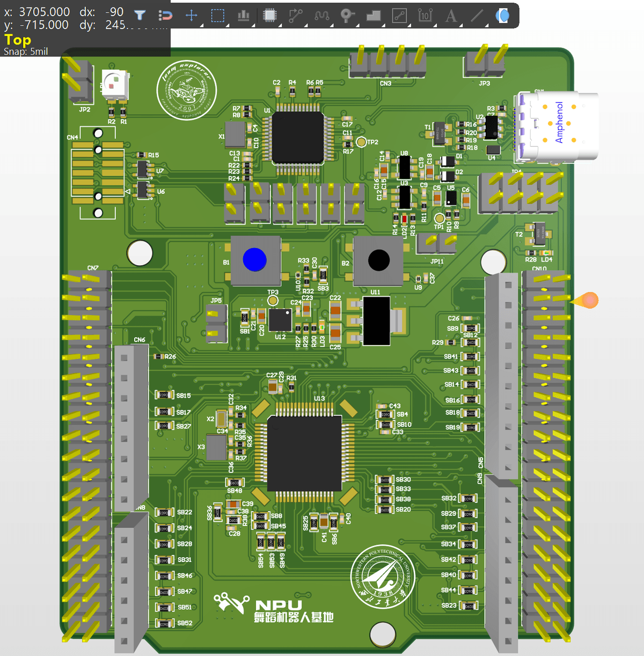Screen dimensions: 644x656
Task: Click the yellow 'Top' layer label
Action: tap(18, 40)
